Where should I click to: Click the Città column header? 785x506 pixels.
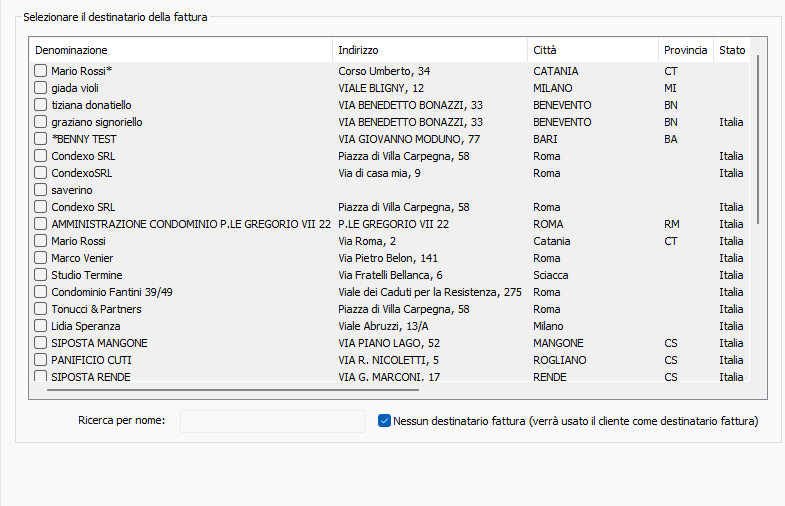pyautogui.click(x=592, y=50)
